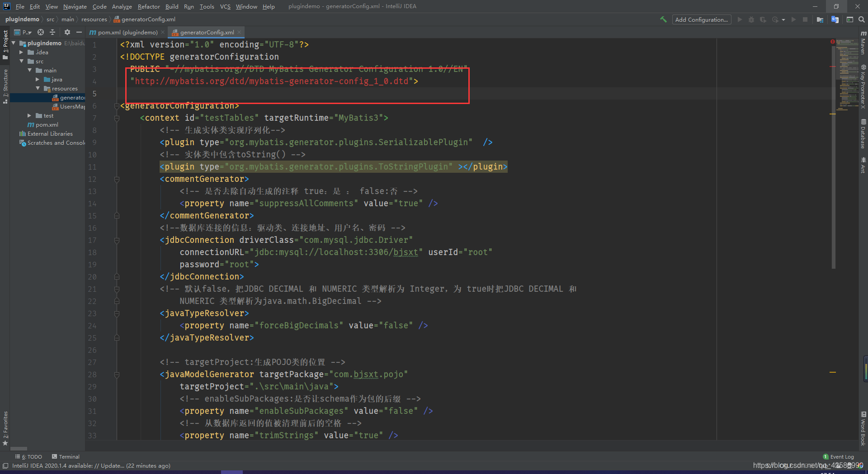Click the Debug bug icon

pos(751,19)
